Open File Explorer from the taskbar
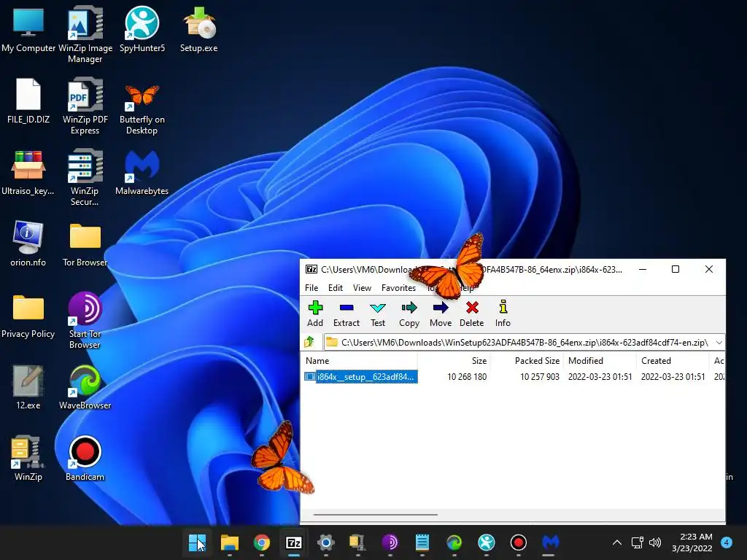This screenshot has height=560, width=747. 230,542
